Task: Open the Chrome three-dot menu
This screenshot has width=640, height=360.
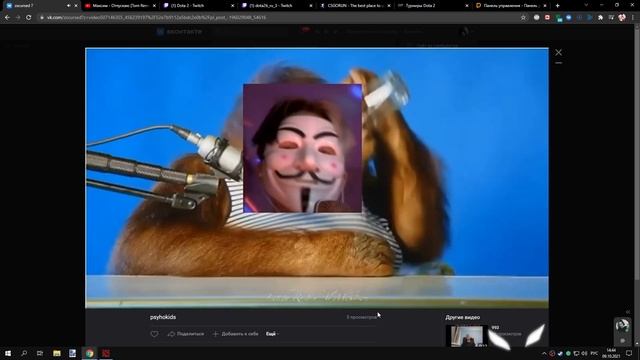Action: pos(633,18)
